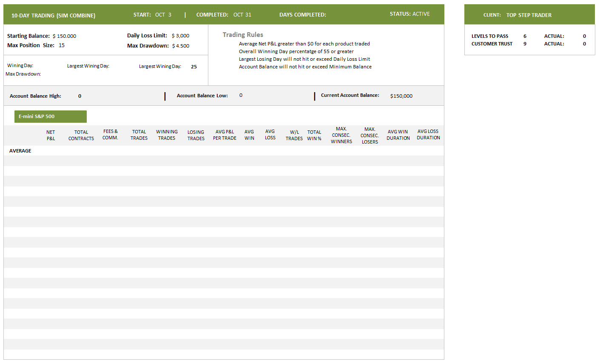Click the 'Max Drawdown:' label under Wining Day

(x=23, y=74)
